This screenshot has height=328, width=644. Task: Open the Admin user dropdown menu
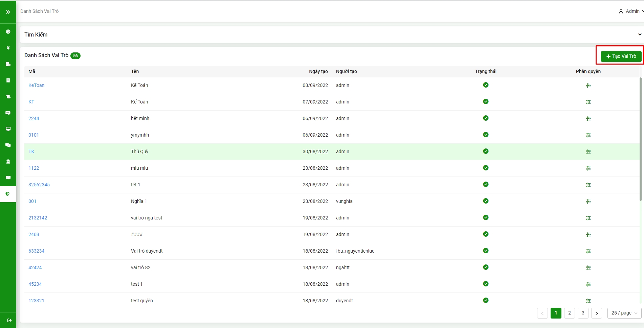pyautogui.click(x=631, y=11)
